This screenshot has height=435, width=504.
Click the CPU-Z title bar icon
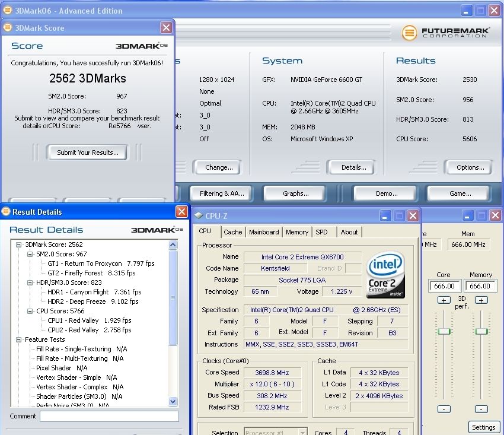(199, 215)
